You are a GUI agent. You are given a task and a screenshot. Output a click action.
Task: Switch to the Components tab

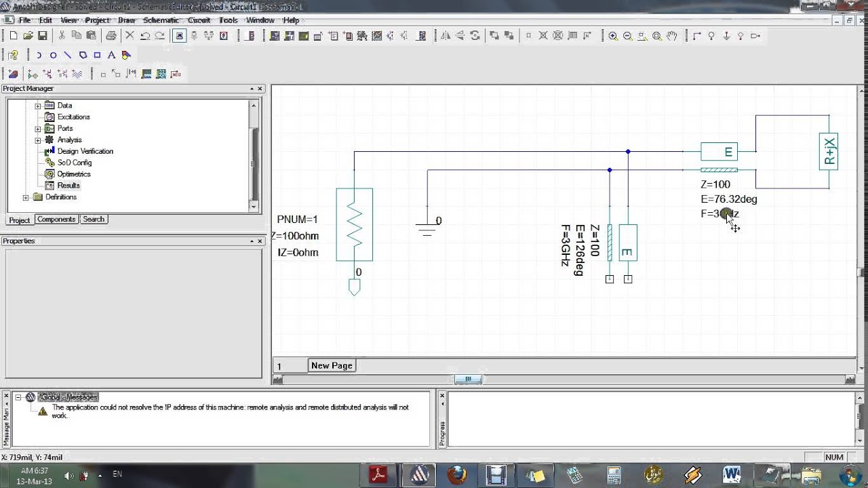(x=56, y=220)
